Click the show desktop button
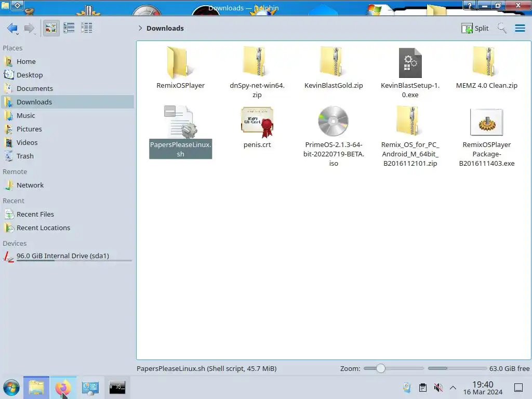The image size is (532, 399). click(518, 388)
